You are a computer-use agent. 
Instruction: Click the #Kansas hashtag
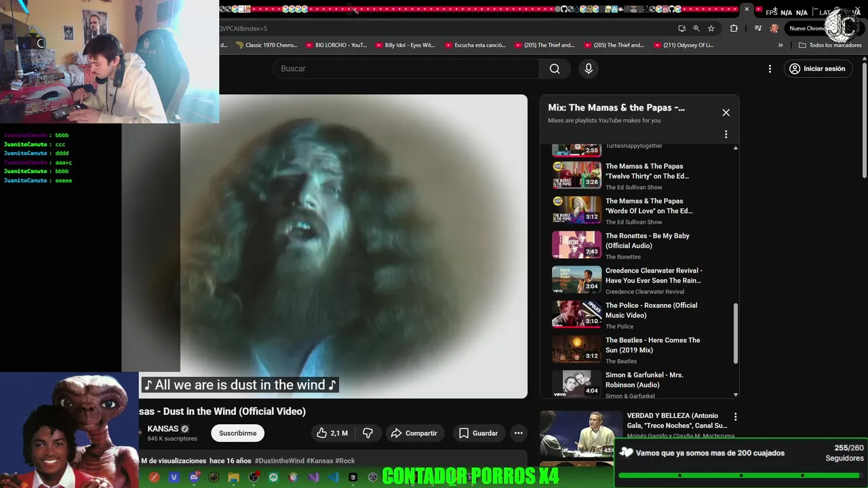click(x=319, y=461)
